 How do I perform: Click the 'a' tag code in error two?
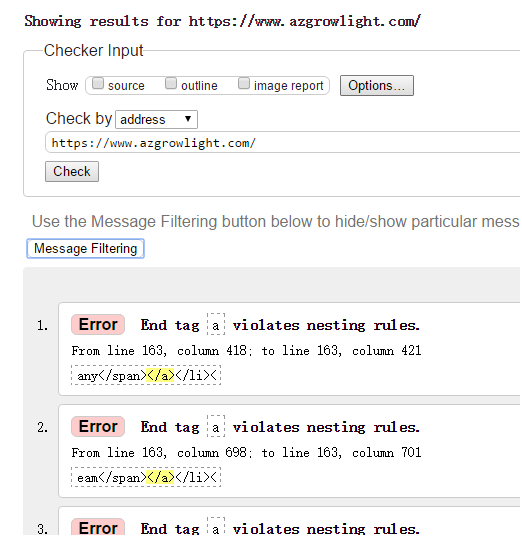coord(216,426)
